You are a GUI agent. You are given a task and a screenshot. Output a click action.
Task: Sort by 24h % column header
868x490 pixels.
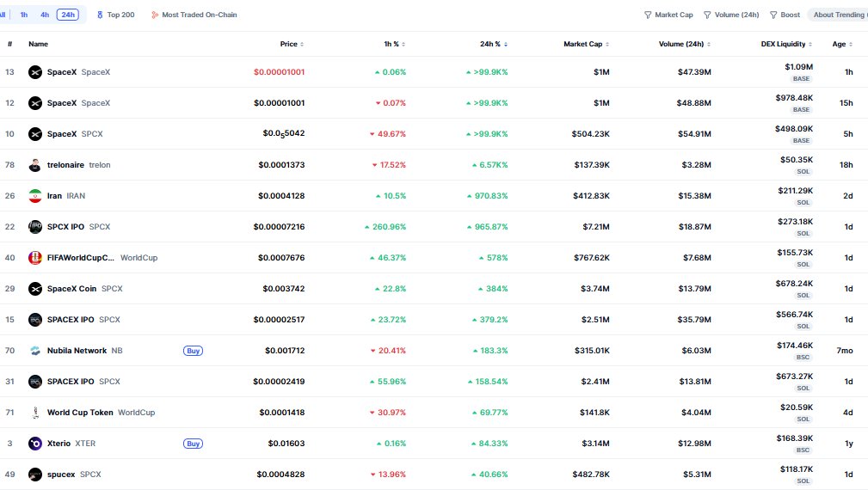[494, 44]
